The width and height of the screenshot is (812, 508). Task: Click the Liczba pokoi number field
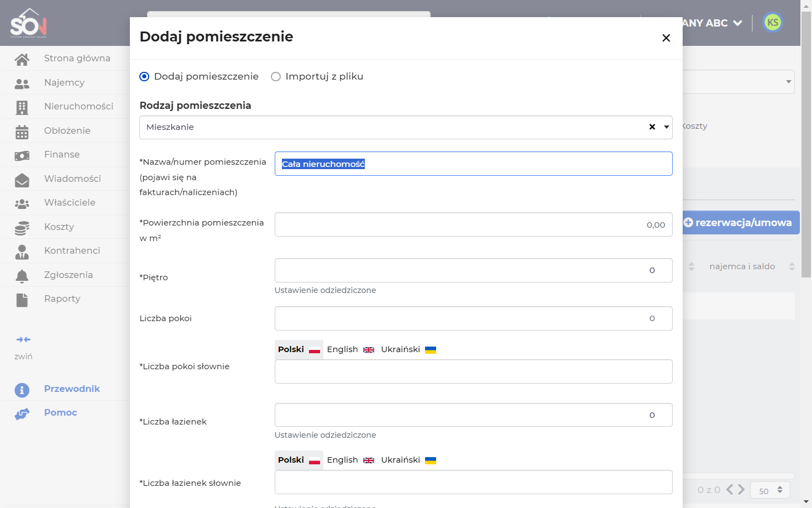474,318
